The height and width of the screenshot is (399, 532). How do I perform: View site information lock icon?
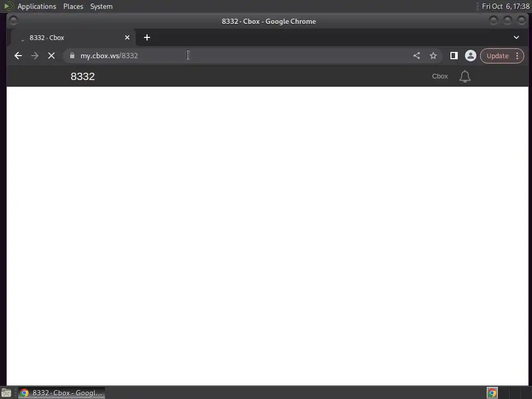point(72,55)
